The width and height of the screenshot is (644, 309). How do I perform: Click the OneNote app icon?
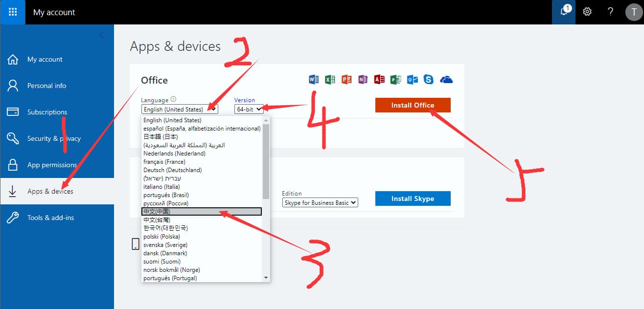point(363,79)
